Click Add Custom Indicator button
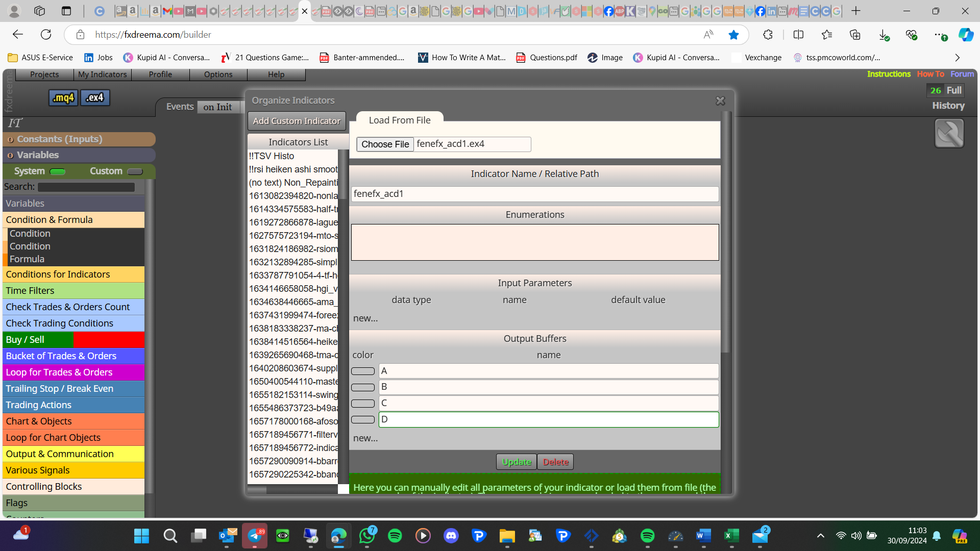Viewport: 980px width, 551px height. [297, 121]
